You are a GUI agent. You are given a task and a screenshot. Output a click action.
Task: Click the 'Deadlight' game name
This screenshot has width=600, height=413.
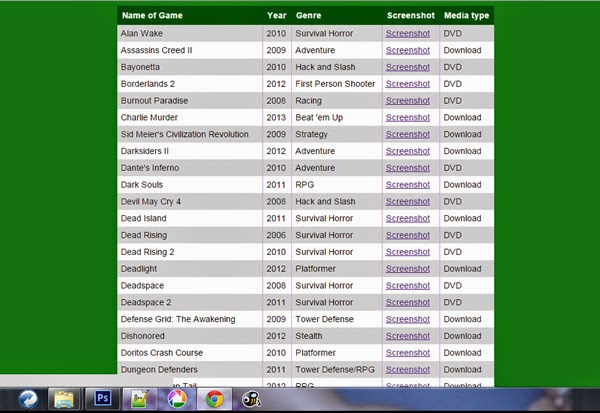click(139, 269)
